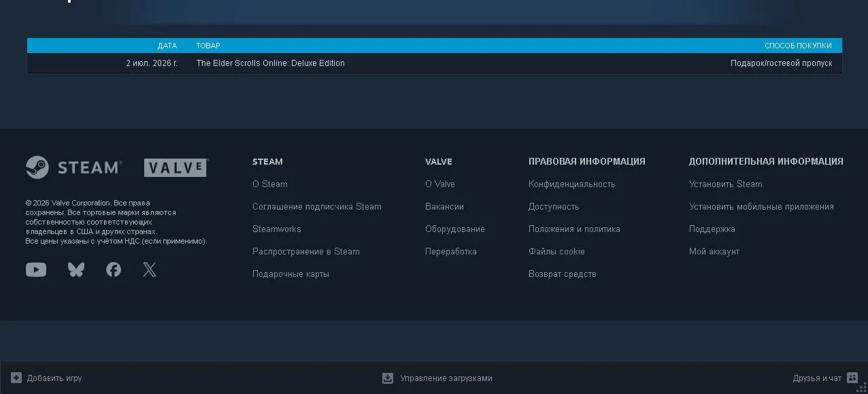Click the Подарок/гостевой пропуск cell
This screenshot has width=868, height=394.
point(781,63)
